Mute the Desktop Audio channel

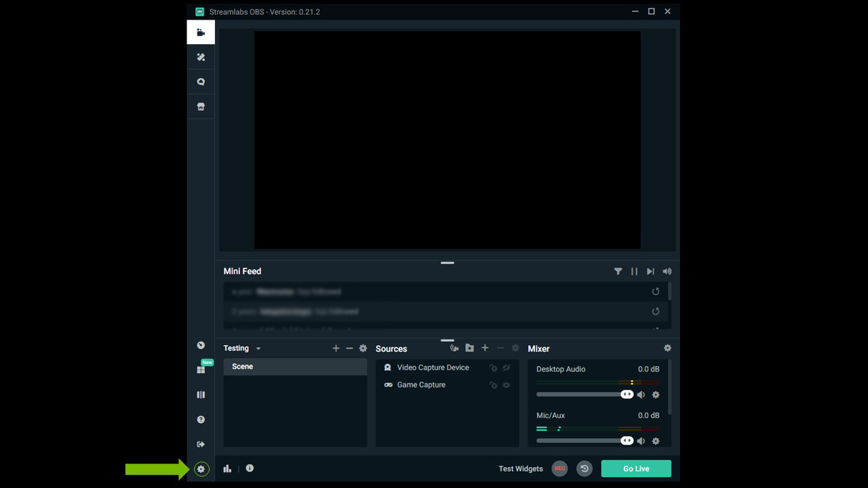[642, 394]
